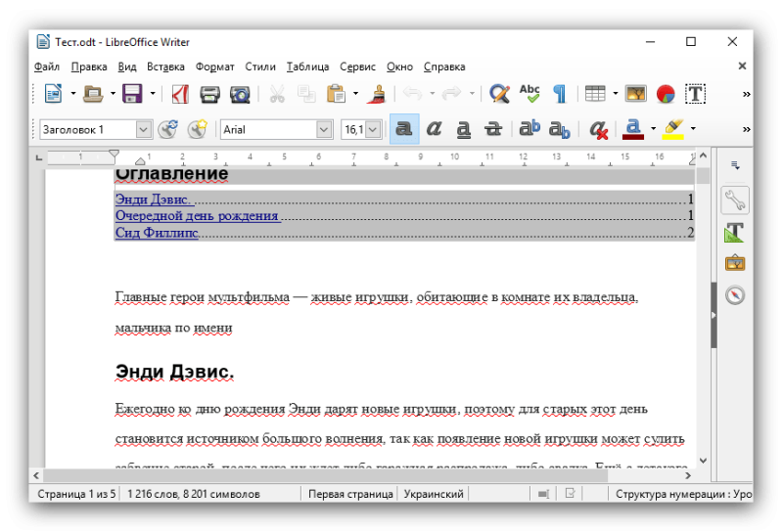This screenshot has height=532, width=783.
Task: Open a file with the Open folder icon
Action: pos(93,93)
